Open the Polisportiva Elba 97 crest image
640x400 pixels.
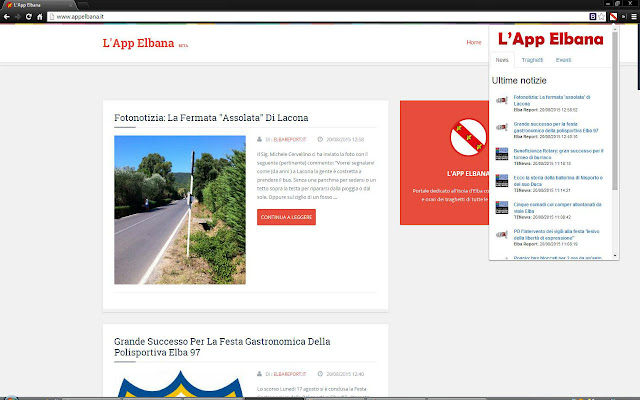pyautogui.click(x=180, y=384)
